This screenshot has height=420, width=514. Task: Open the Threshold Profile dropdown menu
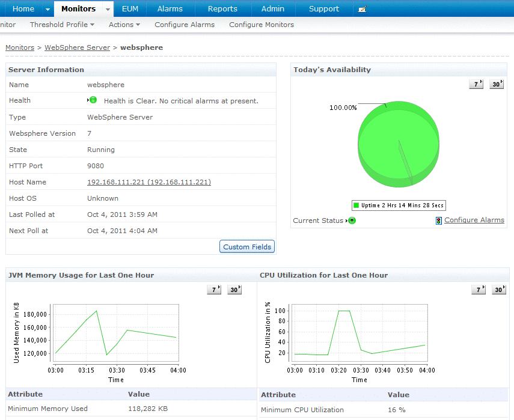pyautogui.click(x=62, y=25)
